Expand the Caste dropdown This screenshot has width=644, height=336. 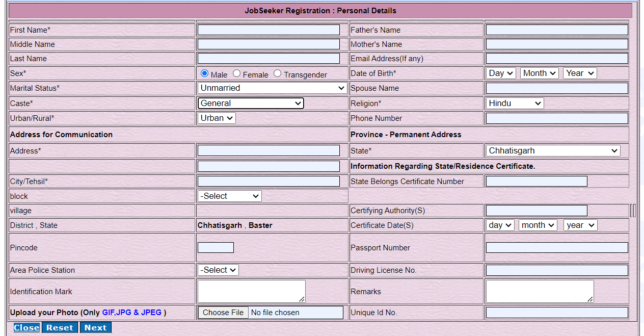pyautogui.click(x=251, y=104)
